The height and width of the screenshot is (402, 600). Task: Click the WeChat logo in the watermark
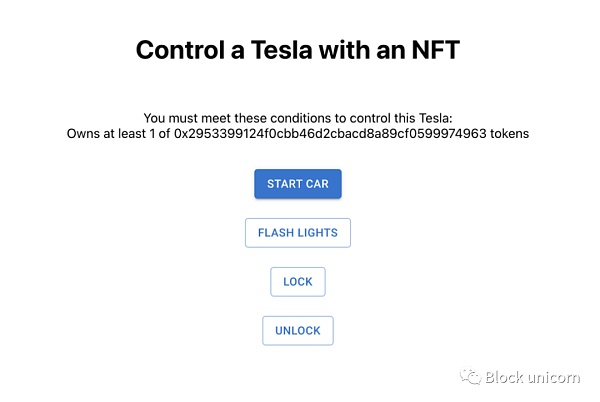(x=469, y=376)
